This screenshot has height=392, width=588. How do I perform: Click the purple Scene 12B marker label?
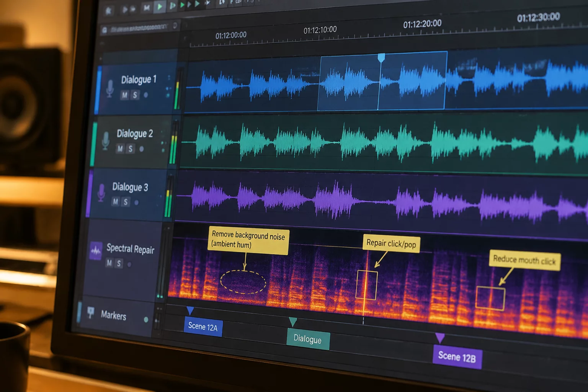click(x=457, y=357)
